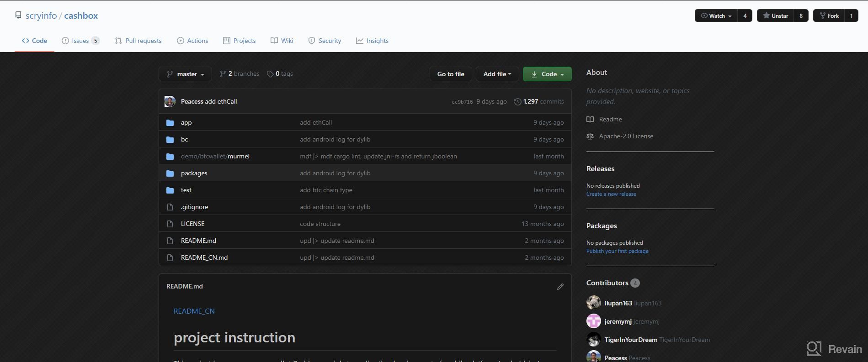This screenshot has width=868, height=362.
Task: Click the test folder icon
Action: pos(170,190)
